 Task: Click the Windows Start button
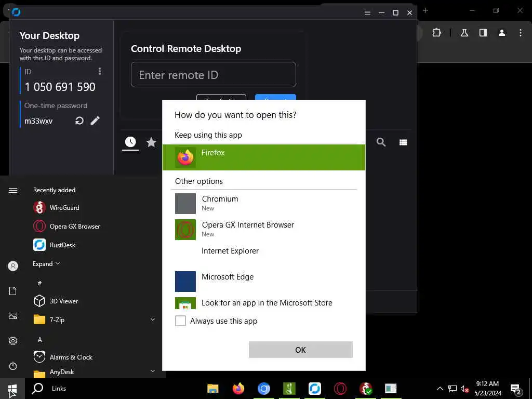click(12, 389)
